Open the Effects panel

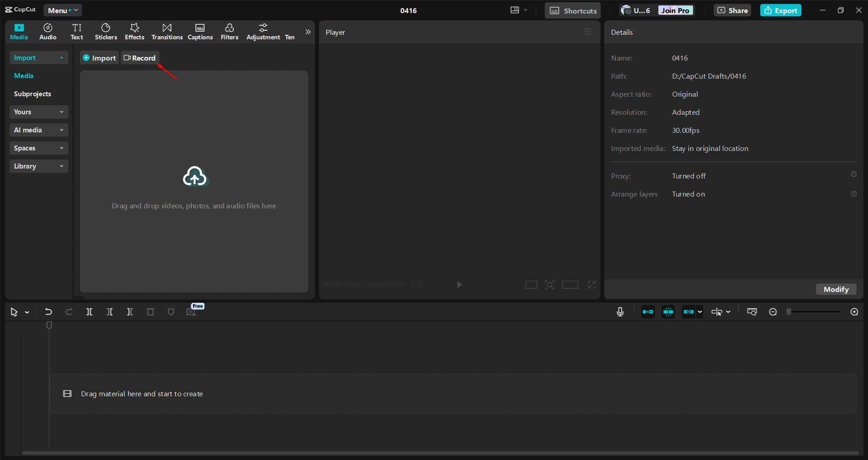pyautogui.click(x=134, y=31)
